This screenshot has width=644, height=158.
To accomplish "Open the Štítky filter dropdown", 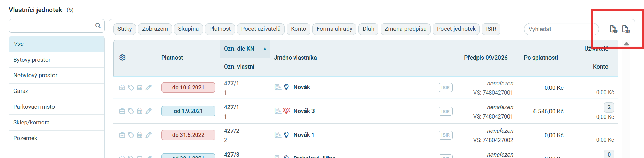I will tap(125, 29).
